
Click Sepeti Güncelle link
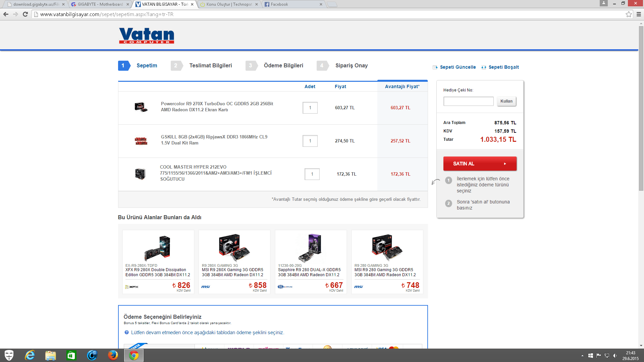click(x=458, y=67)
